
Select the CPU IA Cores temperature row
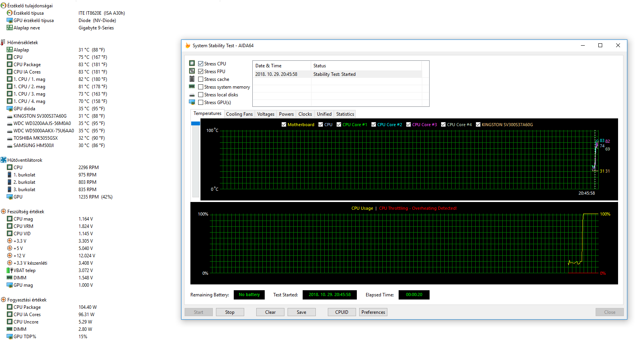[57, 72]
